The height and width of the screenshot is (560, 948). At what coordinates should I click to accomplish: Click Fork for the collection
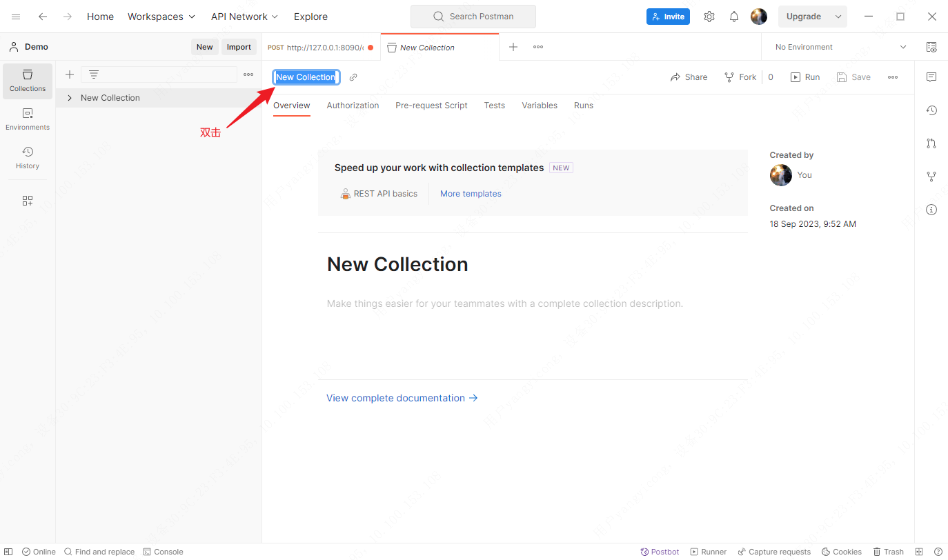coord(740,77)
